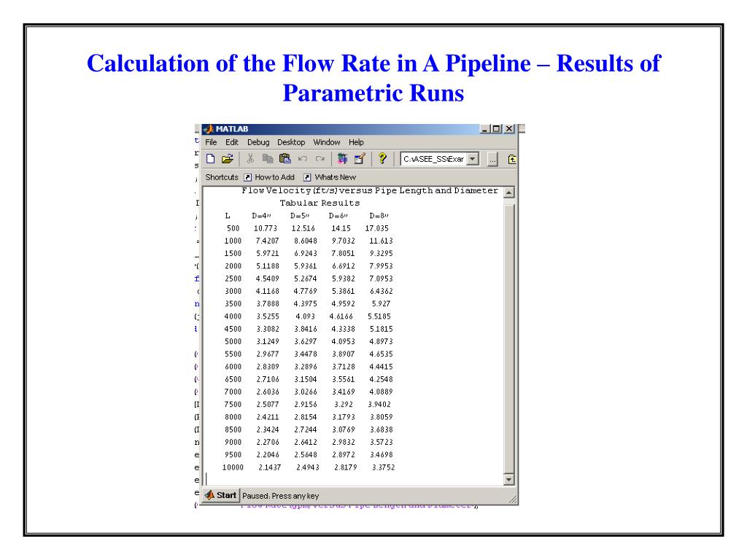This screenshot has height=560, width=747.
Task: Click the How to Add shortcut link
Action: (275, 177)
